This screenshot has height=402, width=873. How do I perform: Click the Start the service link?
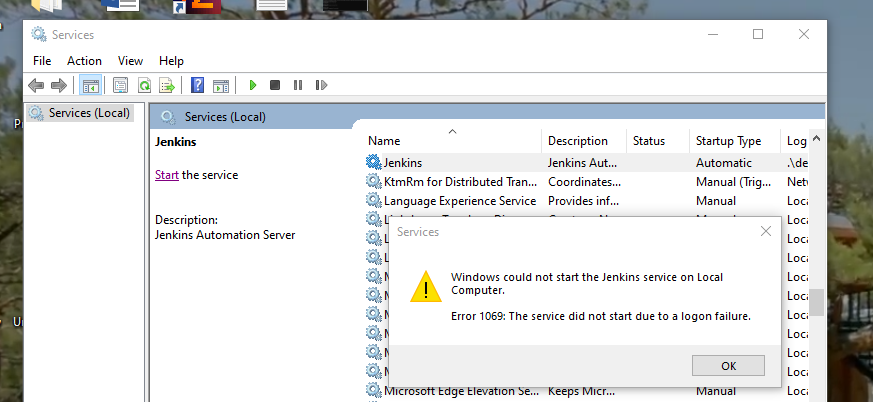pyautogui.click(x=166, y=175)
